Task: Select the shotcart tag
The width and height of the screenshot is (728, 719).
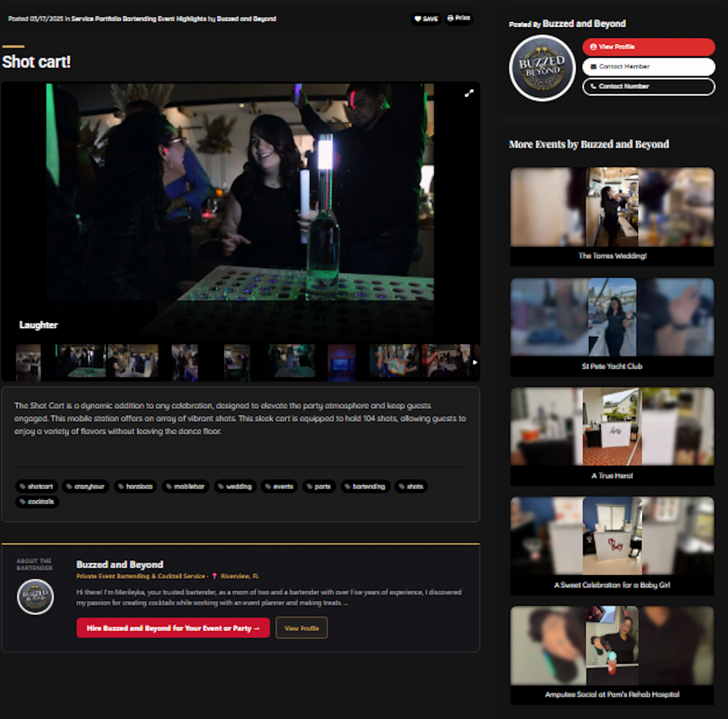Action: pyautogui.click(x=37, y=486)
